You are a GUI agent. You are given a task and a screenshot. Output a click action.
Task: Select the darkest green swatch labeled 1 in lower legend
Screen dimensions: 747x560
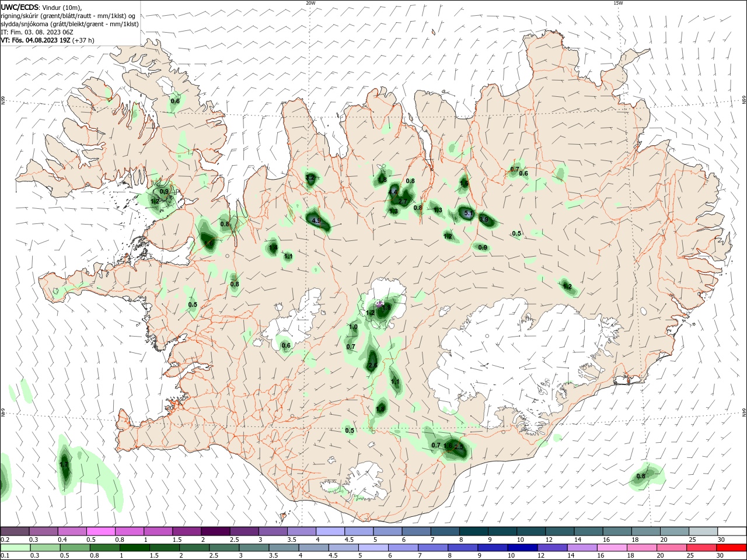coord(135,548)
